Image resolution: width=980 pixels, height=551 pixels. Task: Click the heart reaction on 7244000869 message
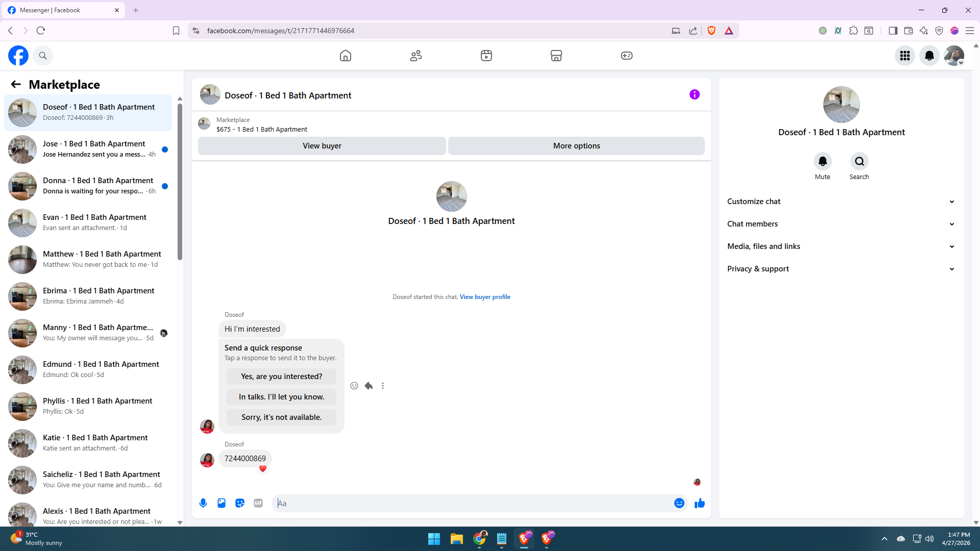[263, 468]
